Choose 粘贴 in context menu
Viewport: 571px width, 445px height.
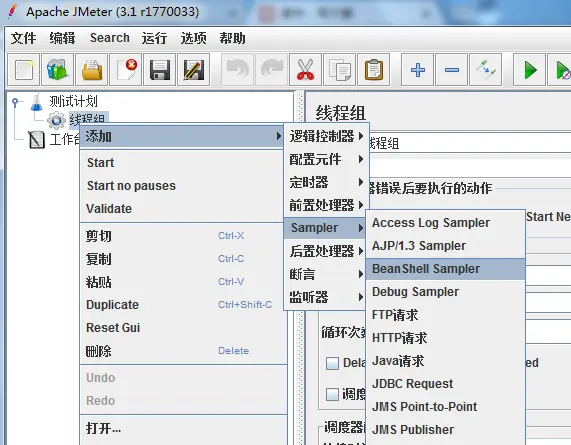tap(181, 282)
